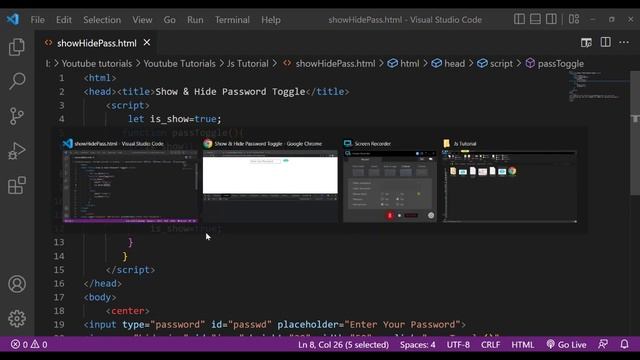Open the Selection menu
The width and height of the screenshot is (640, 360).
click(102, 20)
